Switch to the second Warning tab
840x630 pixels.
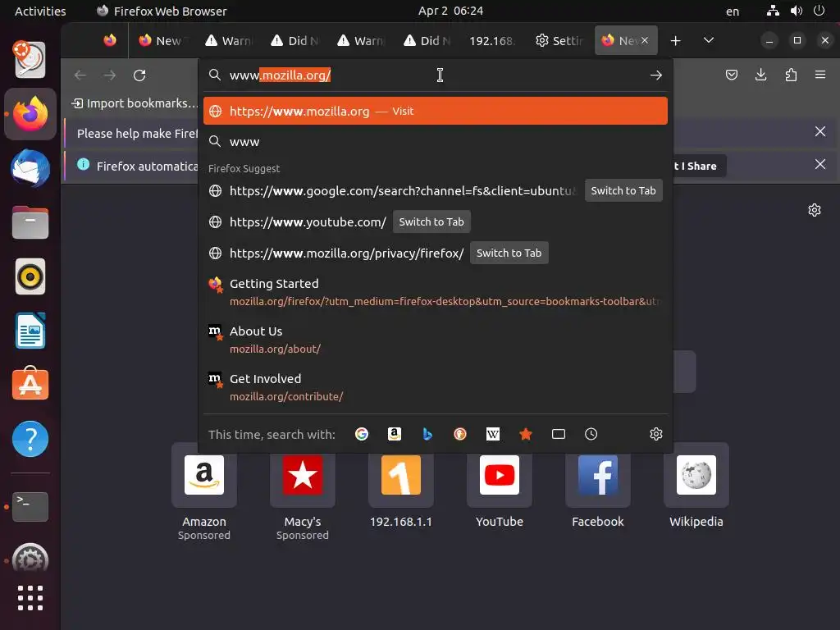click(362, 41)
